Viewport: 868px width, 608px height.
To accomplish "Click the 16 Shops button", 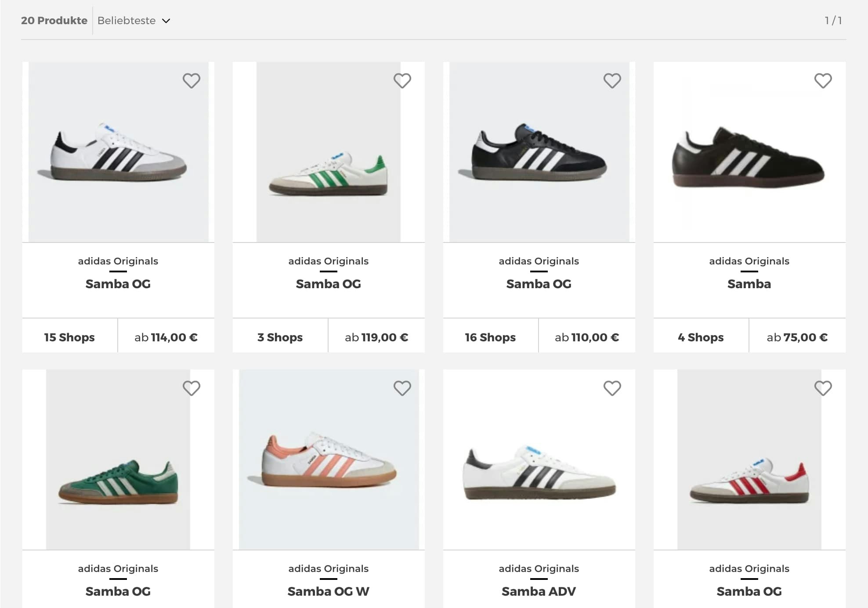I will point(490,336).
